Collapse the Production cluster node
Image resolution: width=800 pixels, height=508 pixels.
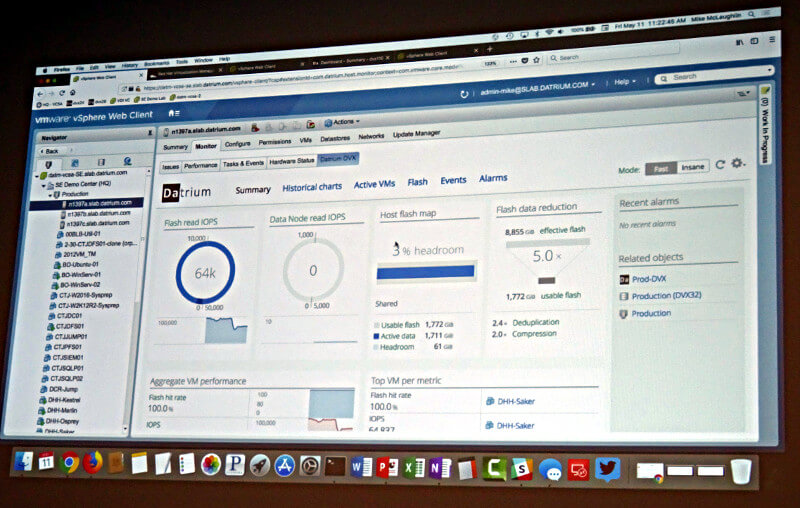pyautogui.click(x=50, y=195)
